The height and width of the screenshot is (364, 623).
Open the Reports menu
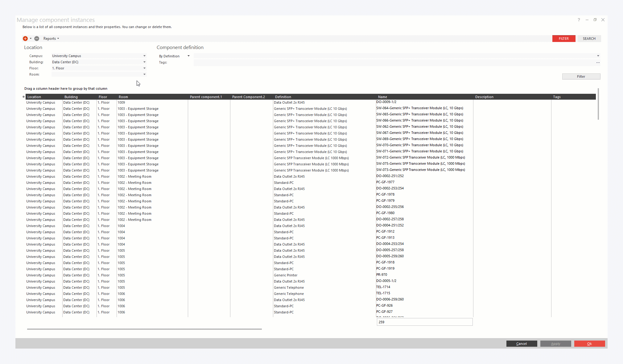[x=51, y=39]
